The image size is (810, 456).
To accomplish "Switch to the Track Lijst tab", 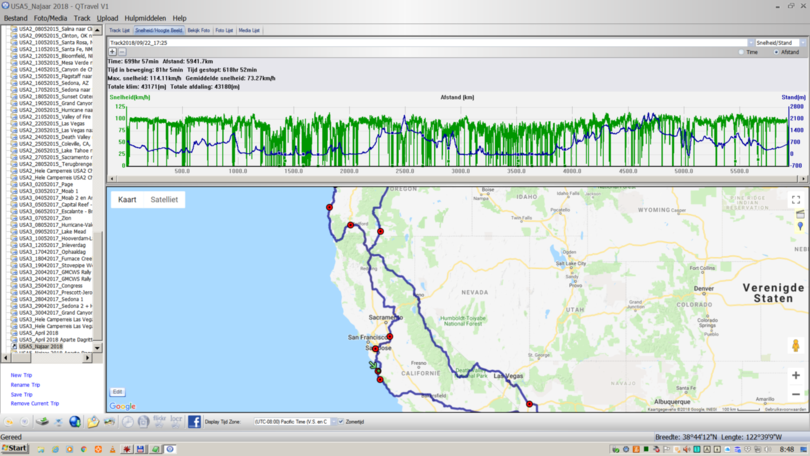I will coord(120,30).
